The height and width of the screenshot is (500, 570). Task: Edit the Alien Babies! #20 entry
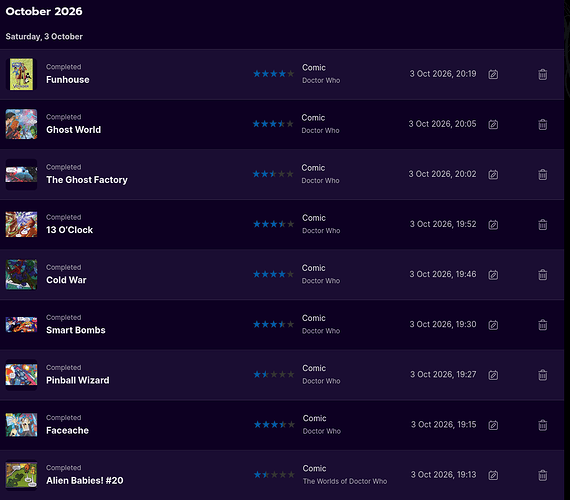(493, 475)
